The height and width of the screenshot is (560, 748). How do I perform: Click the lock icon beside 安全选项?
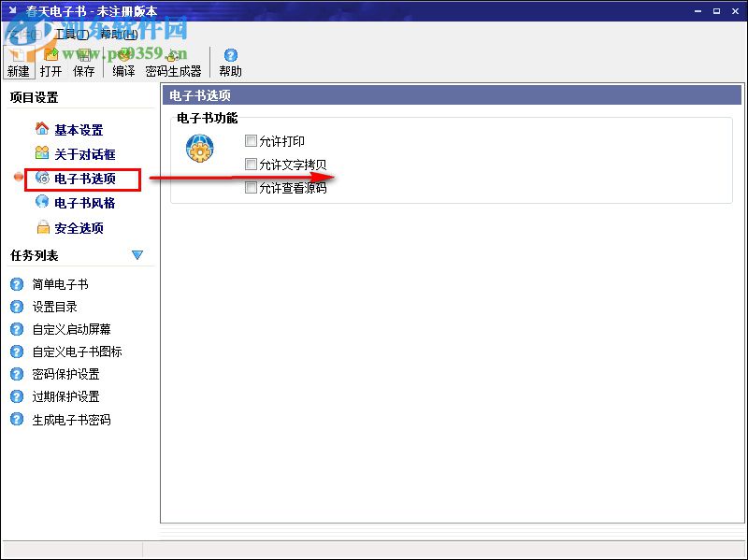43,227
